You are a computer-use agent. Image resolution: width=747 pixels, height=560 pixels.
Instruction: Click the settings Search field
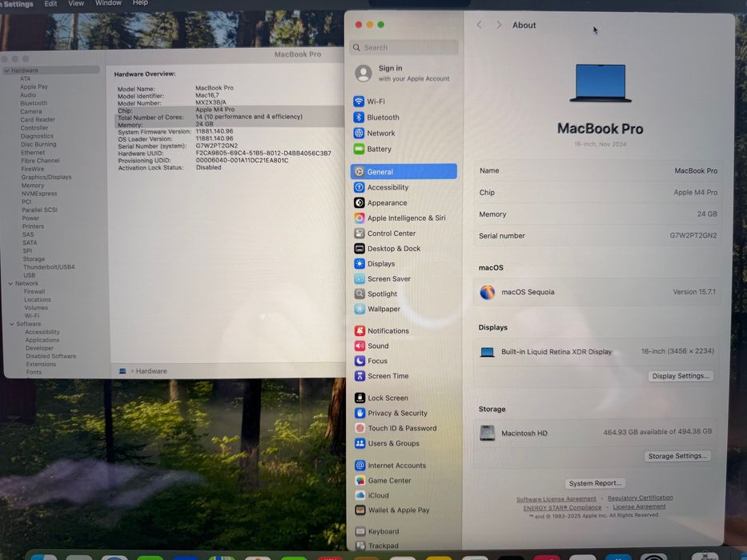click(404, 48)
